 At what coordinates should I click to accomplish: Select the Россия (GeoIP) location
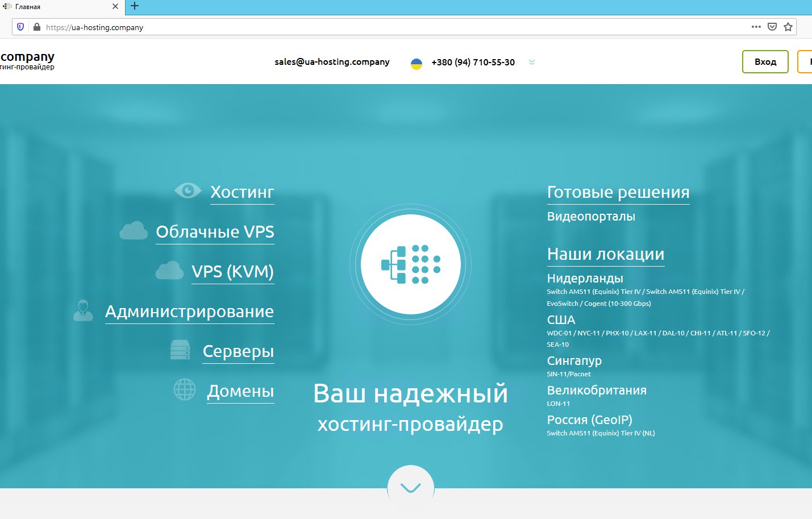click(x=590, y=420)
